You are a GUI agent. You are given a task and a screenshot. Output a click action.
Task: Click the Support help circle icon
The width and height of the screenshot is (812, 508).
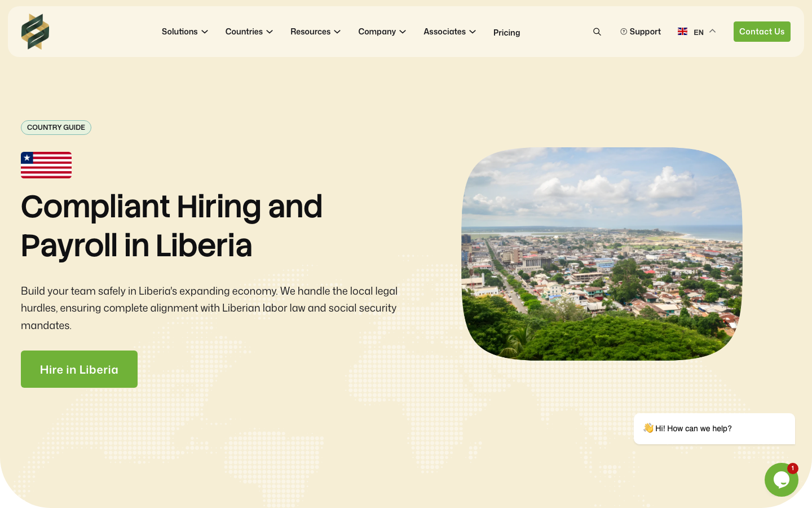coord(624,32)
